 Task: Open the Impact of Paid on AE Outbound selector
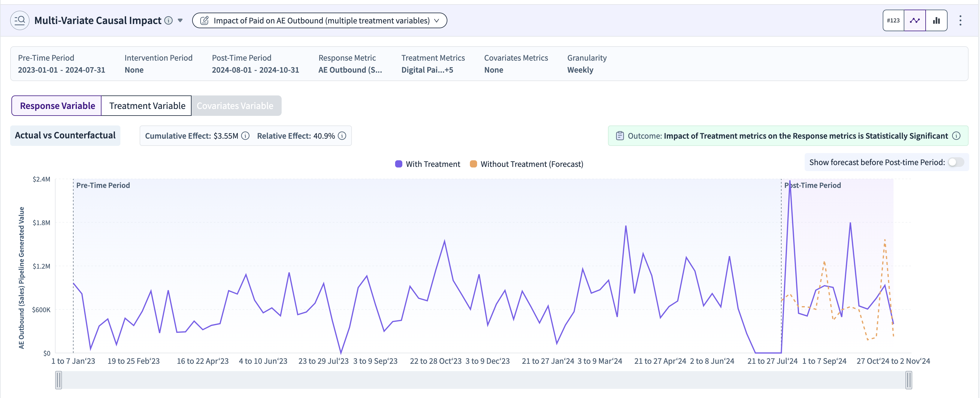319,20
